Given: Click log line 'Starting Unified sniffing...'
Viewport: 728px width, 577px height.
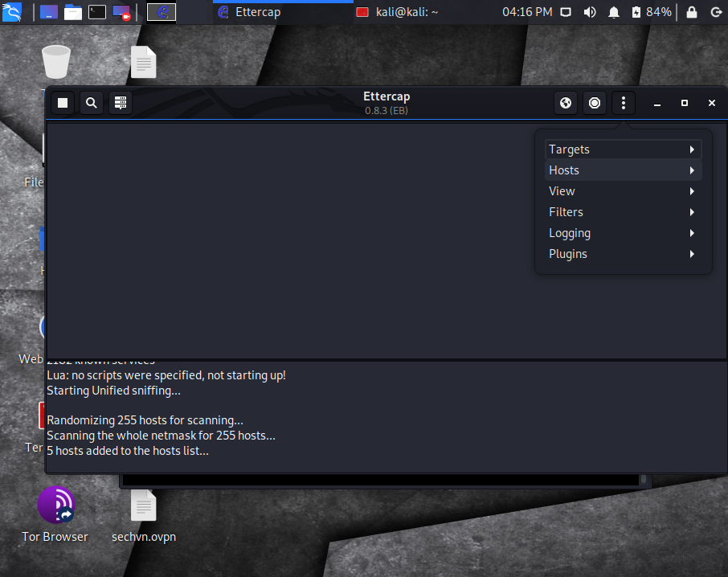Looking at the screenshot, I should 113,391.
